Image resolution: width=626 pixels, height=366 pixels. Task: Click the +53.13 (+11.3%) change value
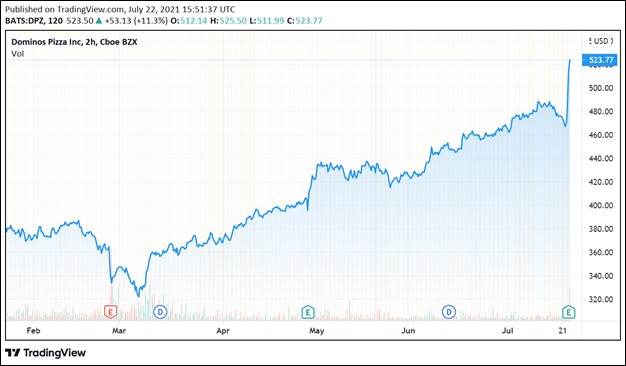click(x=136, y=21)
